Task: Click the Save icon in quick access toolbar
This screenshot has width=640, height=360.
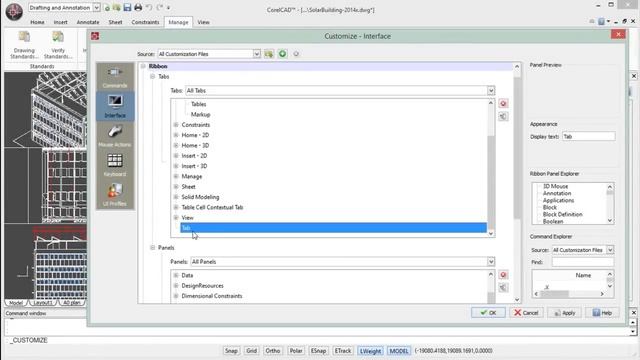Action: (x=127, y=8)
